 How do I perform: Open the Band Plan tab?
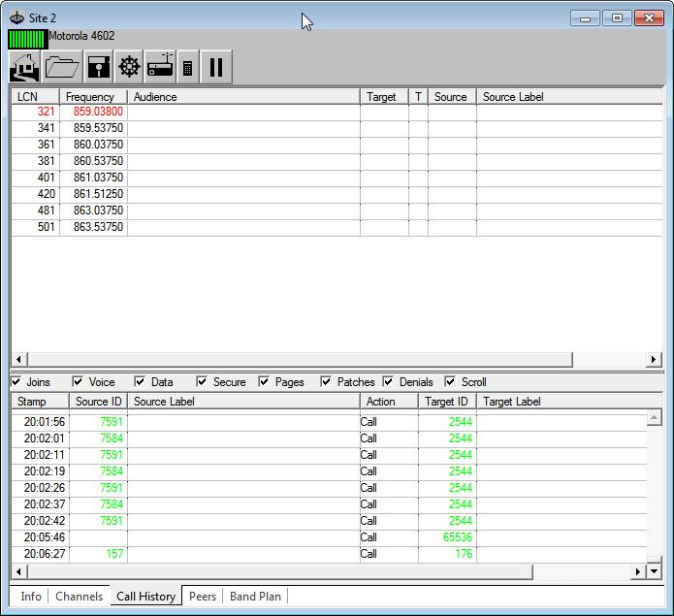pos(255,597)
